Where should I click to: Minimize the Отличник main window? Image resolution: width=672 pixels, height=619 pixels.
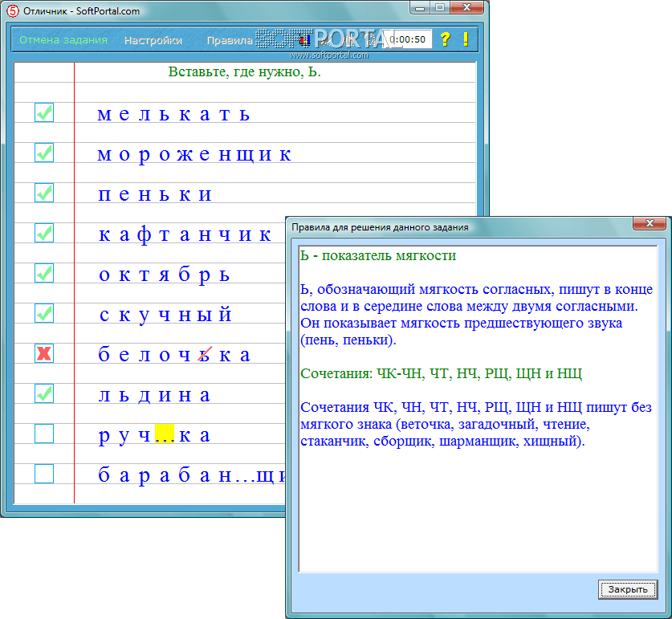point(421,8)
